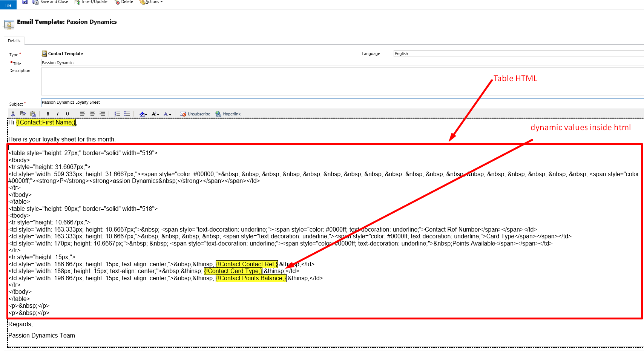Open the font style dropdown
The width and height of the screenshot is (644, 353).
[x=143, y=114]
